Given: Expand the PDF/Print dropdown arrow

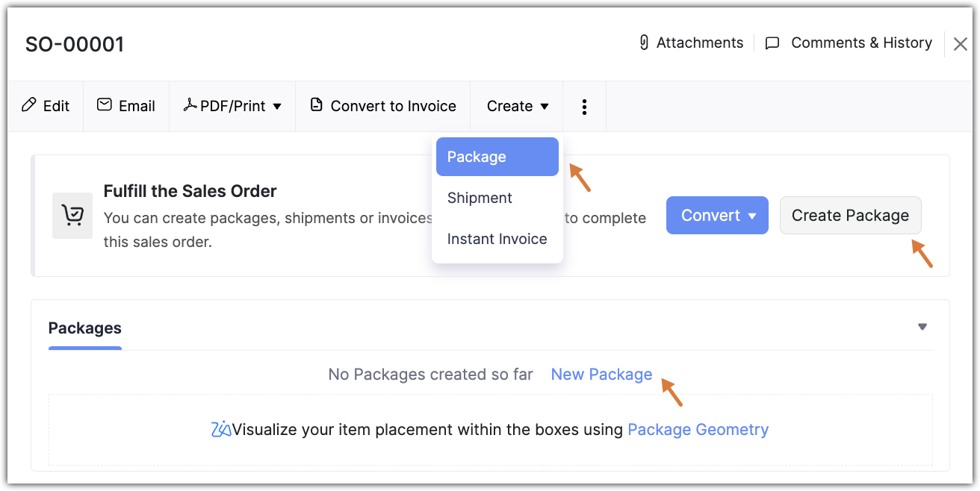Looking at the screenshot, I should [x=277, y=107].
